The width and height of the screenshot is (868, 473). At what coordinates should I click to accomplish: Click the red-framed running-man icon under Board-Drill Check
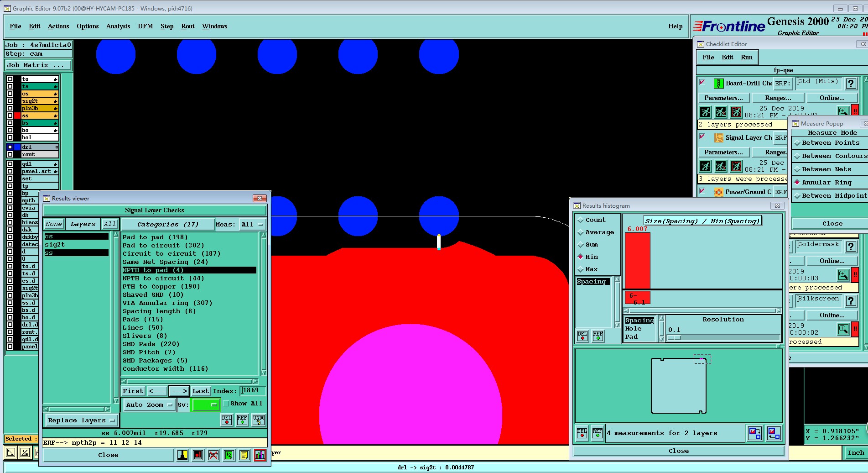point(736,112)
